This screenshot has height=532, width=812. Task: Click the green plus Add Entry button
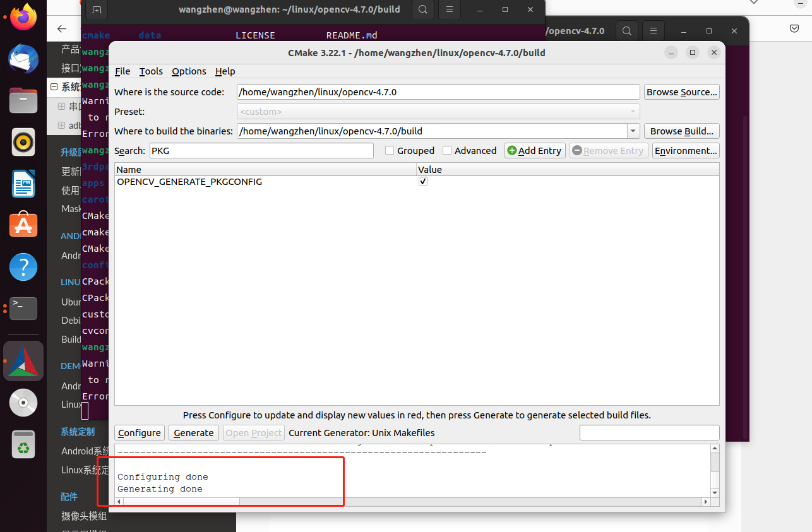tap(535, 150)
